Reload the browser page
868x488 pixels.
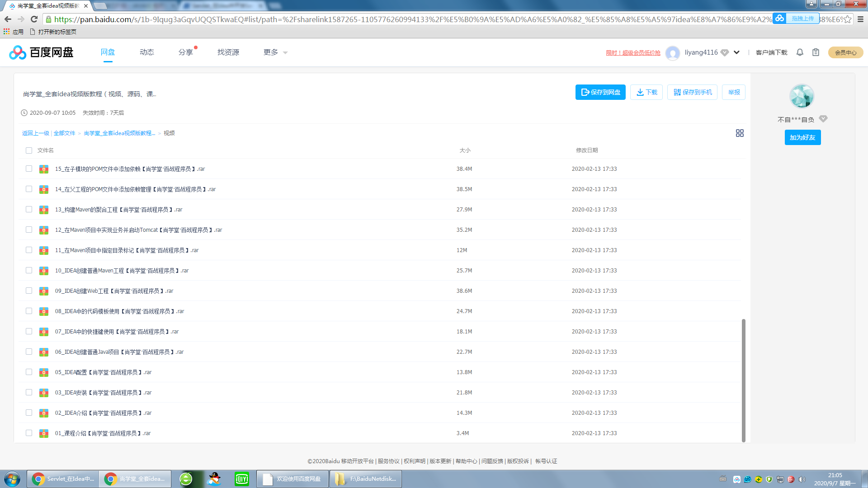(34, 19)
